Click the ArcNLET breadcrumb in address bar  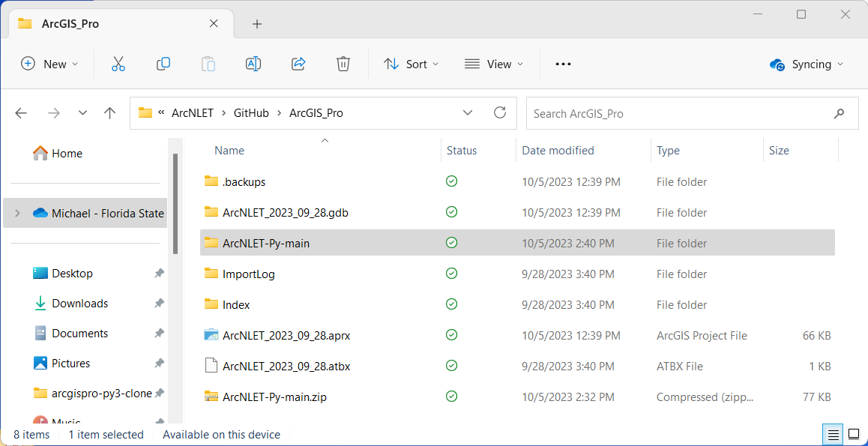point(192,113)
